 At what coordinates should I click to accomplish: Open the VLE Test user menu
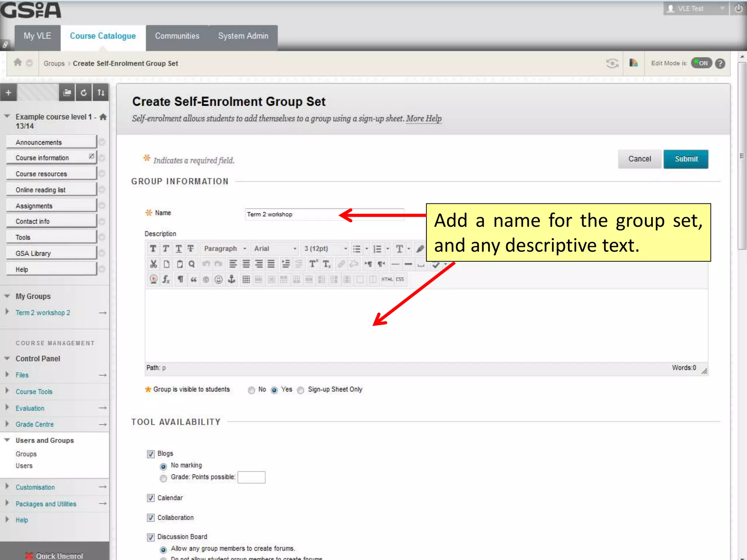tap(696, 8)
